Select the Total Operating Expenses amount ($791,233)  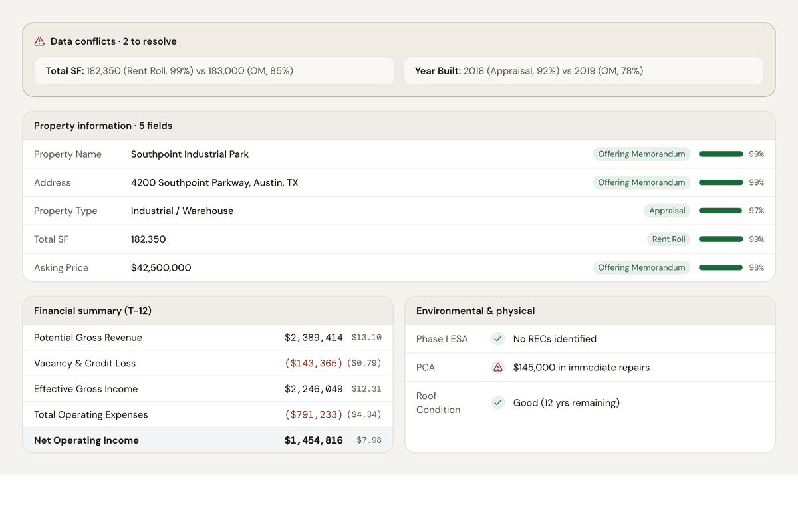(314, 415)
